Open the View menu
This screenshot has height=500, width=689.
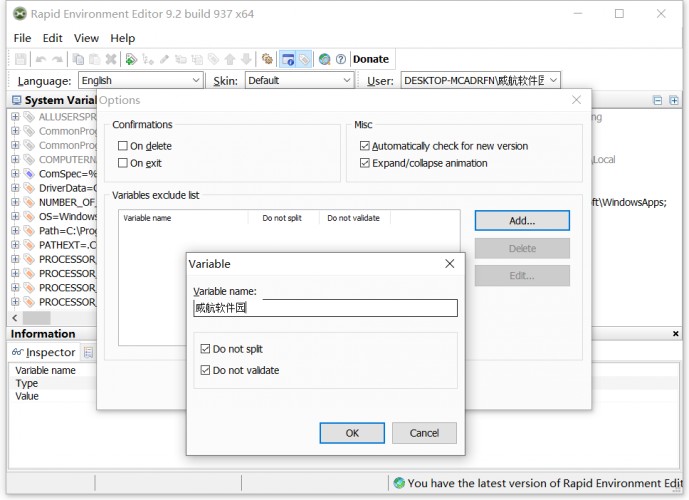pyautogui.click(x=86, y=38)
